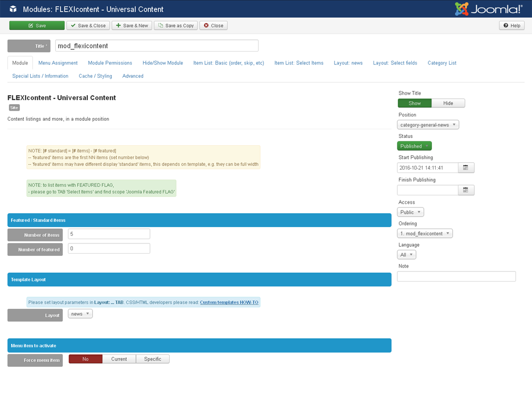Click the Note input field

456,276
